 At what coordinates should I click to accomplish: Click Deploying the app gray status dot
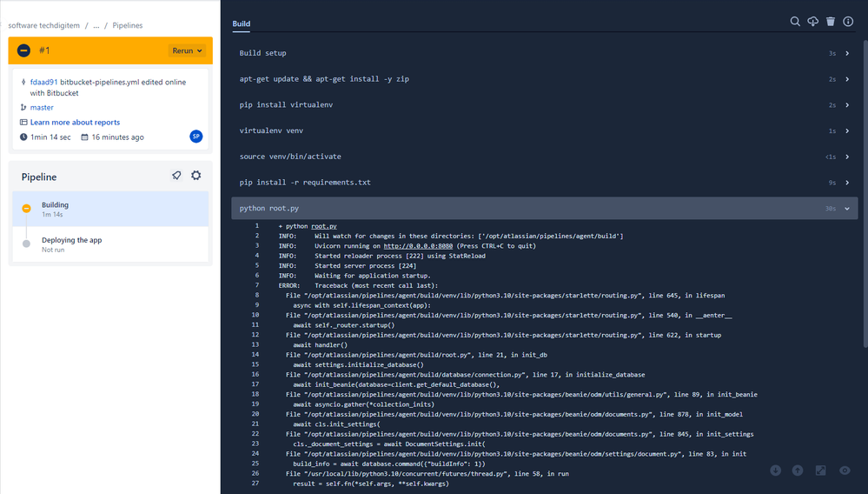26,244
